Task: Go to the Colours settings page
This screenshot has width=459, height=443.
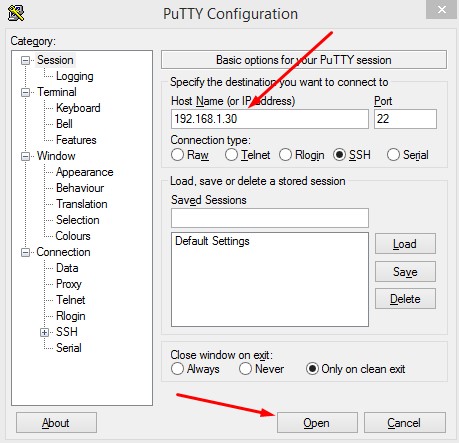Action: 73,236
